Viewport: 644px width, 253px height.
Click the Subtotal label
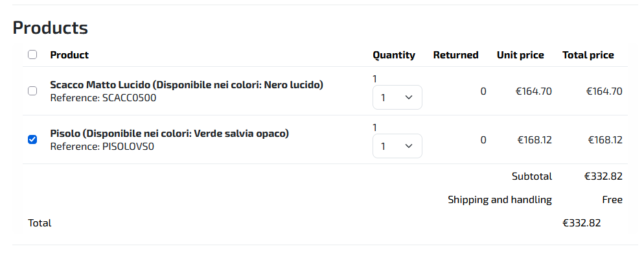coord(532,176)
